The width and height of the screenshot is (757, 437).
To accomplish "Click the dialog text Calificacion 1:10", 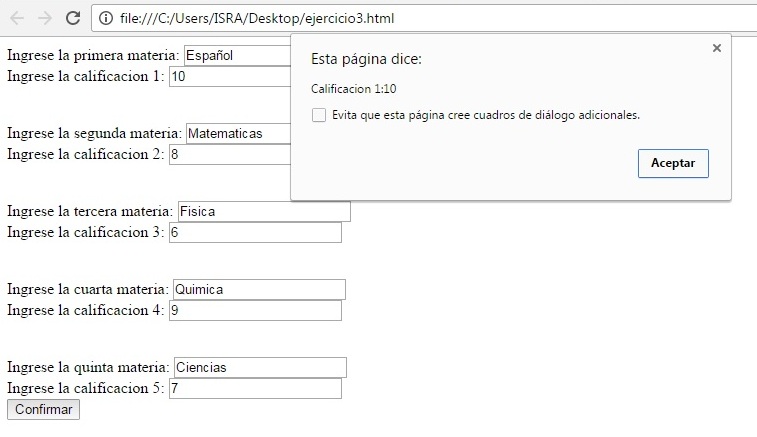I will (354, 89).
